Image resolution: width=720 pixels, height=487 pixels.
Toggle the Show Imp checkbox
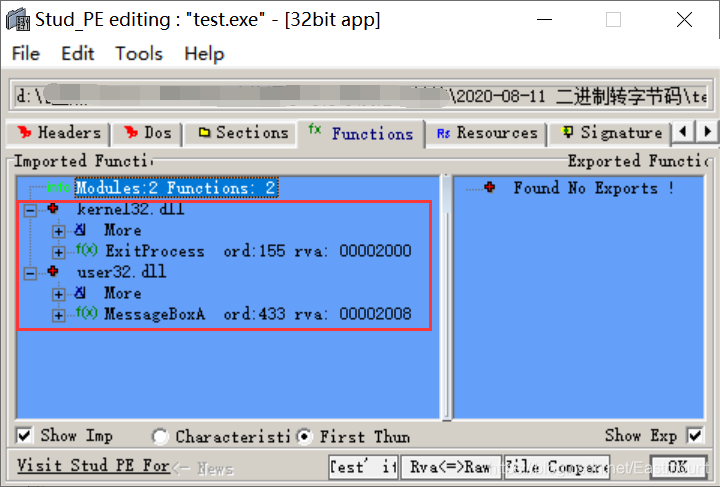click(x=24, y=435)
